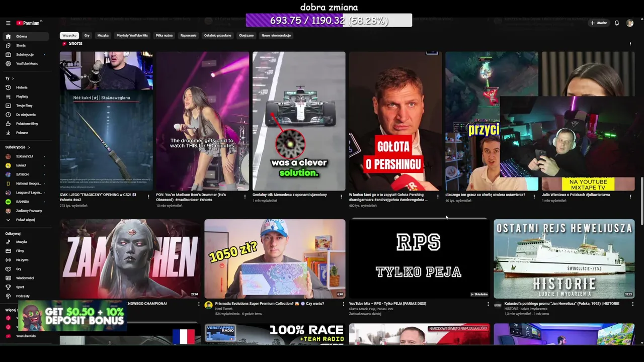The height and width of the screenshot is (362, 644).
Task: Open options menu for Gołota Pershing short
Action: [x=438, y=197]
